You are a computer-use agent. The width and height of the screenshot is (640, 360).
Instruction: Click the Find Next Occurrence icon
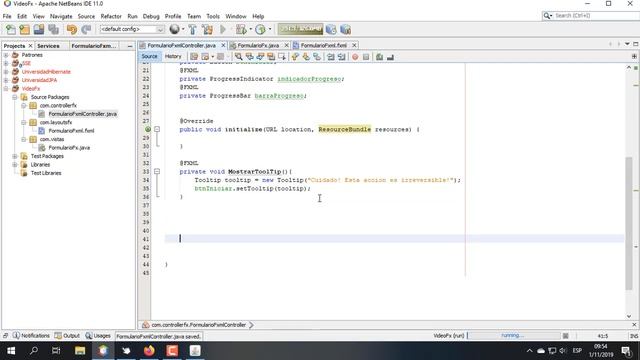[x=260, y=57]
